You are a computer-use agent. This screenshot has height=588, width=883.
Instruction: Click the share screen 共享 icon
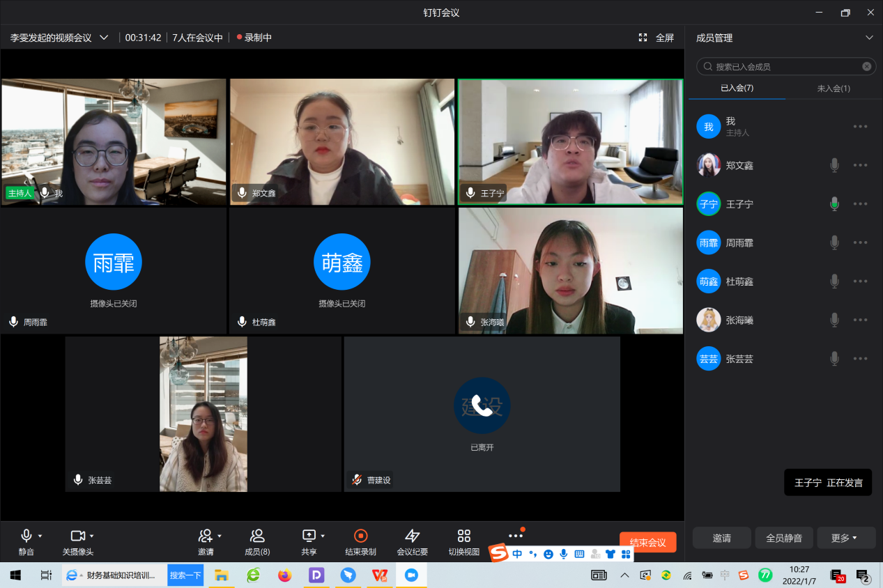tap(309, 536)
